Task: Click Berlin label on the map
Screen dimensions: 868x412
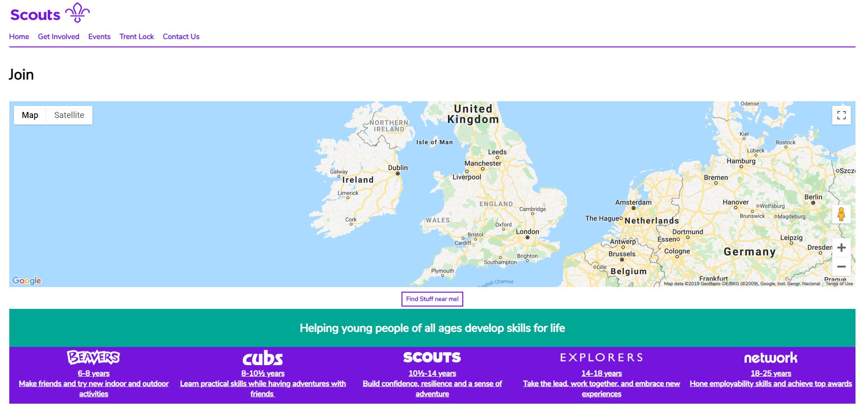Action: (813, 197)
